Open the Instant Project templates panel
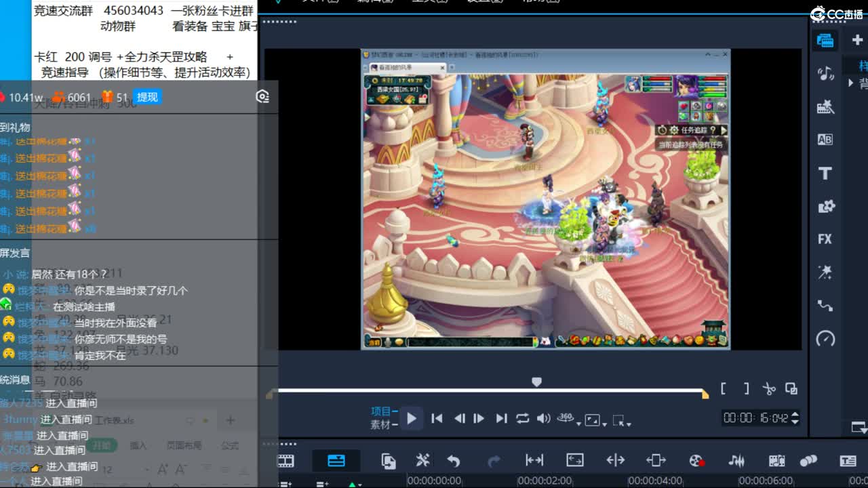 click(x=825, y=106)
